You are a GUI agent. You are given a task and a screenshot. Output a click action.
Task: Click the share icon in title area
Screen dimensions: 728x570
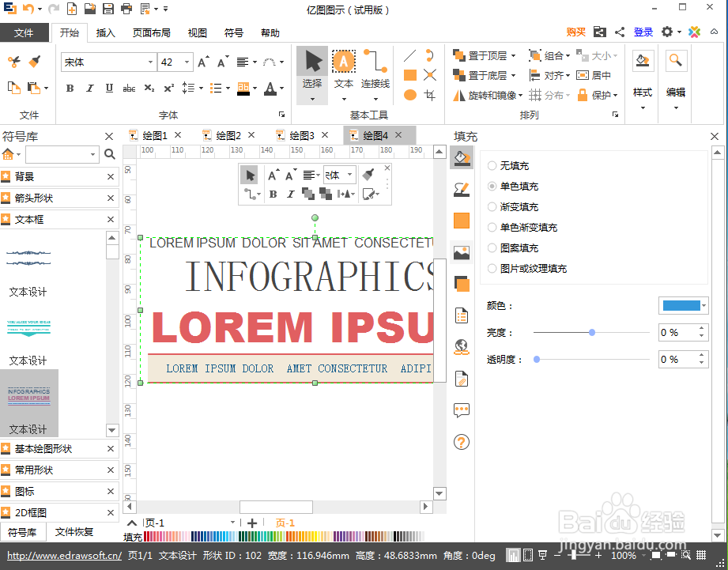[620, 32]
